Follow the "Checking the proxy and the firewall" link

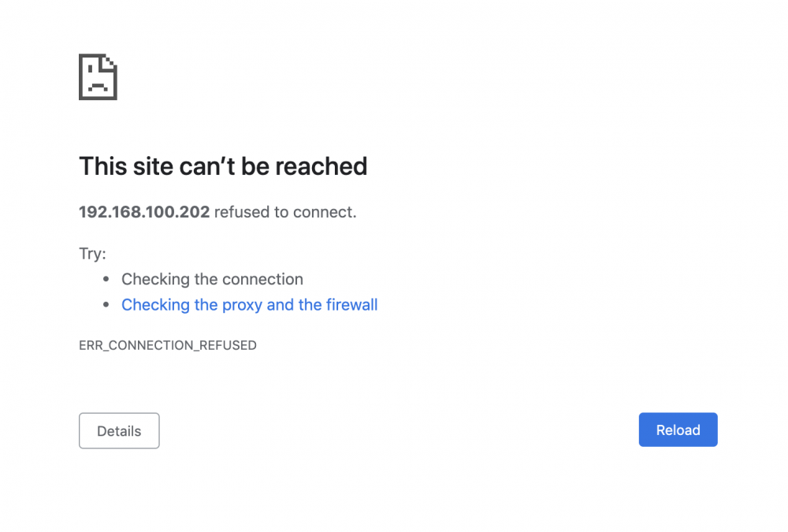point(249,305)
